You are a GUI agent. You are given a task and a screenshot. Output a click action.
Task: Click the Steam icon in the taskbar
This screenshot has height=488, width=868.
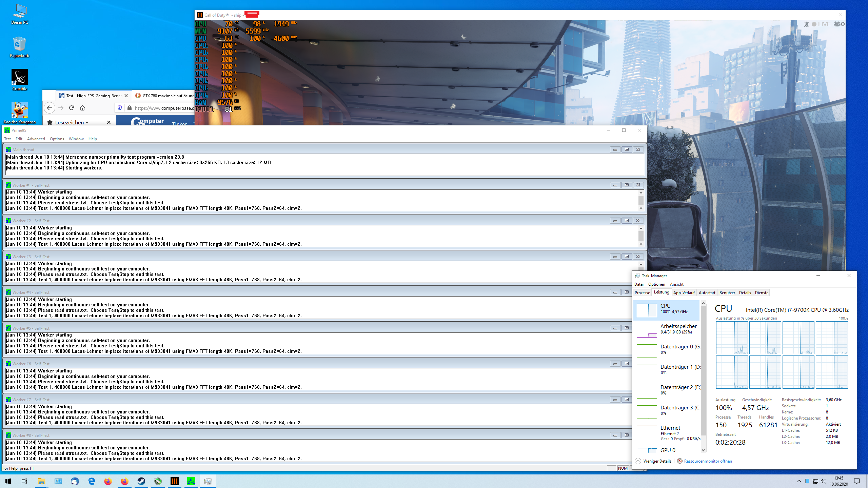click(141, 481)
